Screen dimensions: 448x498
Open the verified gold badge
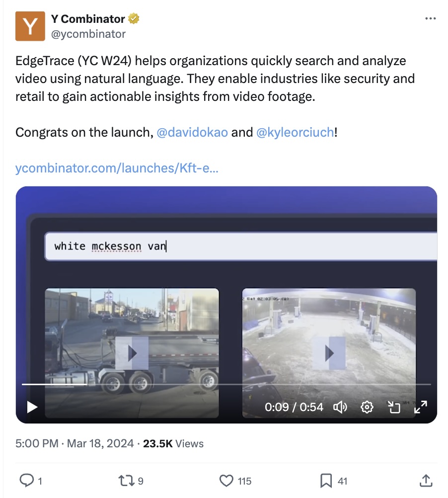point(134,19)
